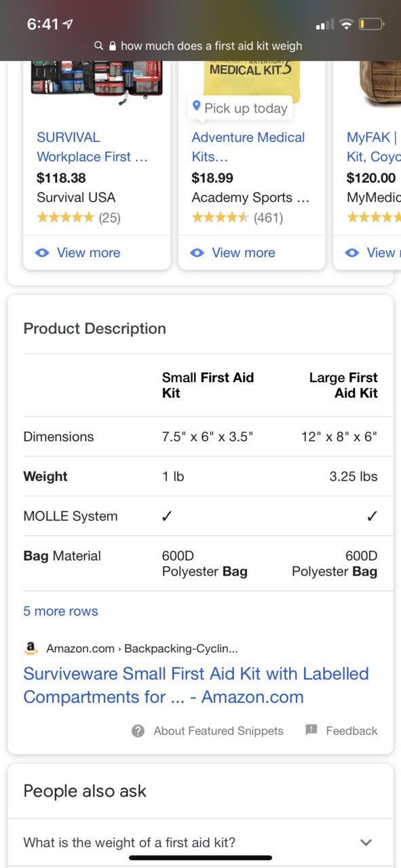Tap the eye icon on SURVIVAL card

click(x=42, y=252)
